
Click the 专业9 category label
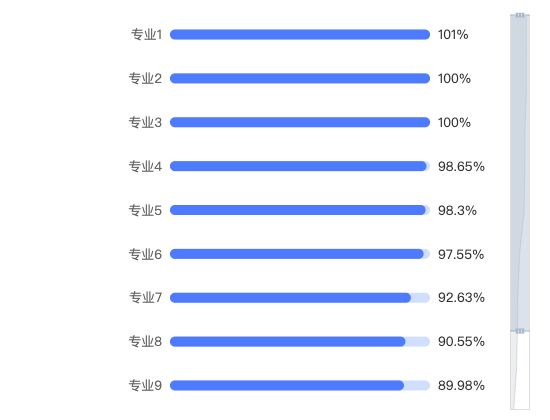(x=145, y=385)
